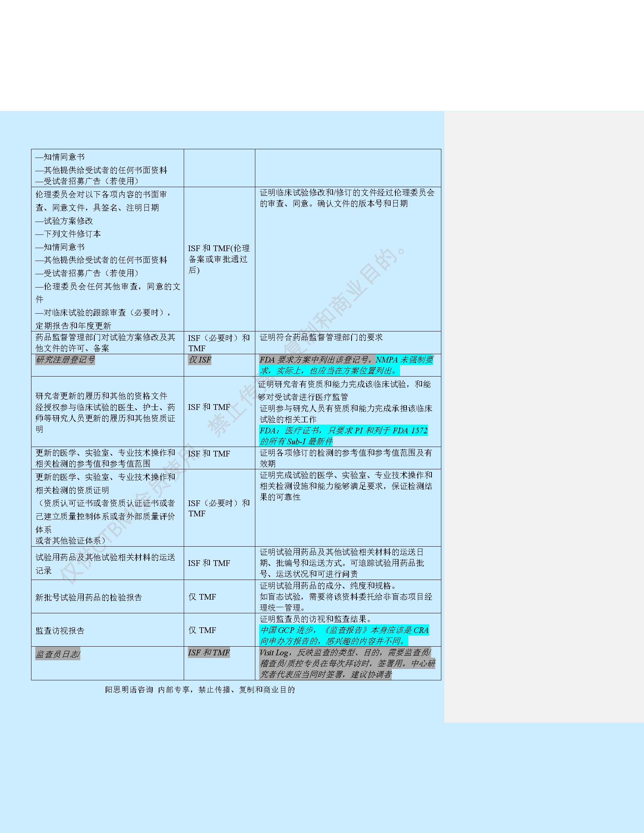Click the line '—试验方案修改'

(64, 221)
